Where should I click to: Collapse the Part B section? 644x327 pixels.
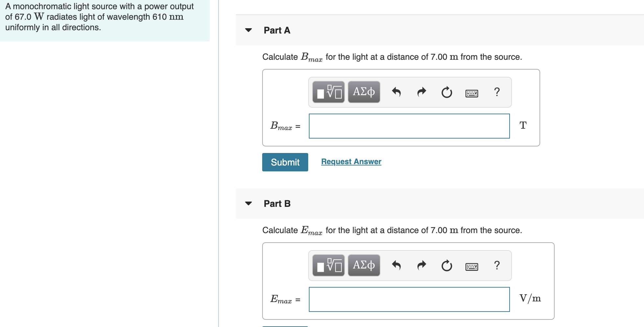pos(249,203)
